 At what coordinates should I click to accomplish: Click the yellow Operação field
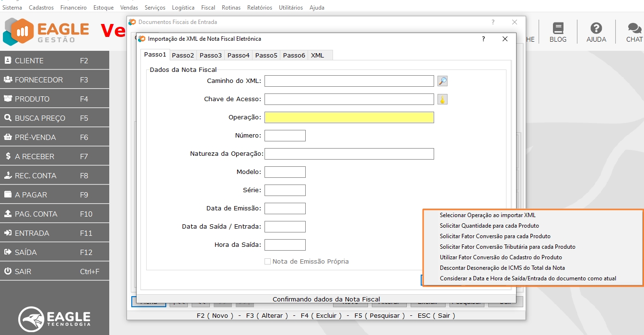click(x=349, y=117)
